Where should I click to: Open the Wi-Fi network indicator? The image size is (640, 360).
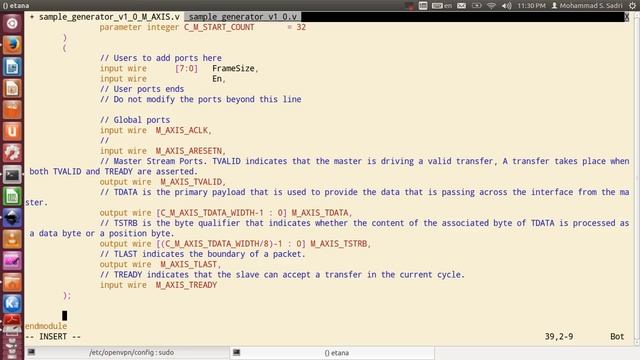pos(491,6)
